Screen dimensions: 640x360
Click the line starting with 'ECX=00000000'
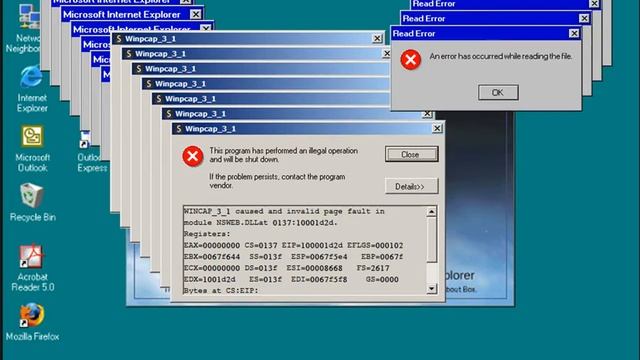[287, 268]
